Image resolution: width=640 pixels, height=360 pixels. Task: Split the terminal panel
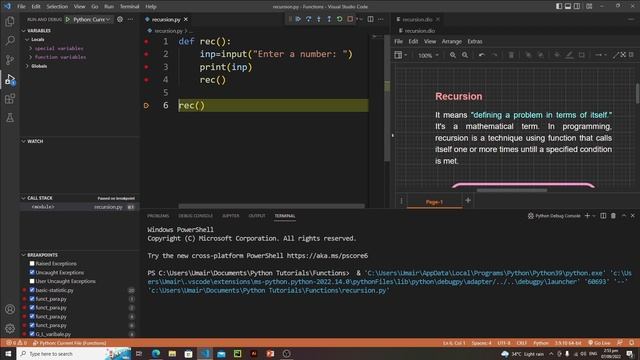click(x=603, y=216)
